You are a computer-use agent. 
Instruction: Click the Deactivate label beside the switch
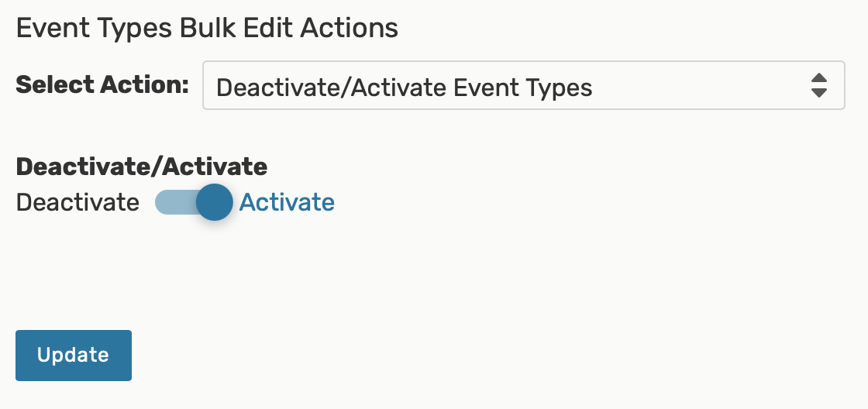click(x=77, y=203)
